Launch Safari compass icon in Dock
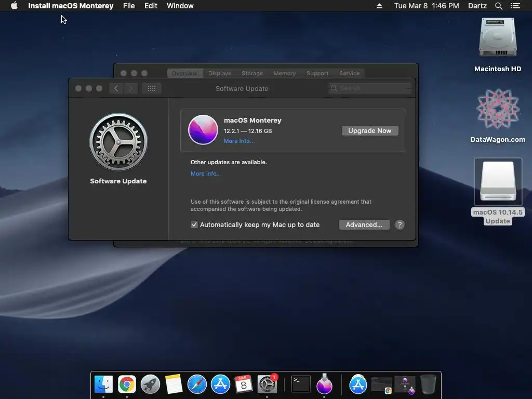This screenshot has width=532, height=399. pyautogui.click(x=197, y=384)
